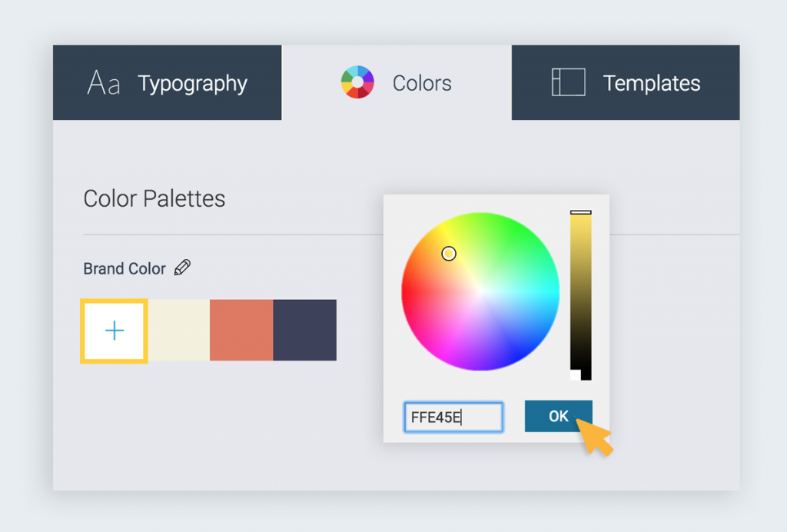Click the Color Palettes heading

coord(154,198)
